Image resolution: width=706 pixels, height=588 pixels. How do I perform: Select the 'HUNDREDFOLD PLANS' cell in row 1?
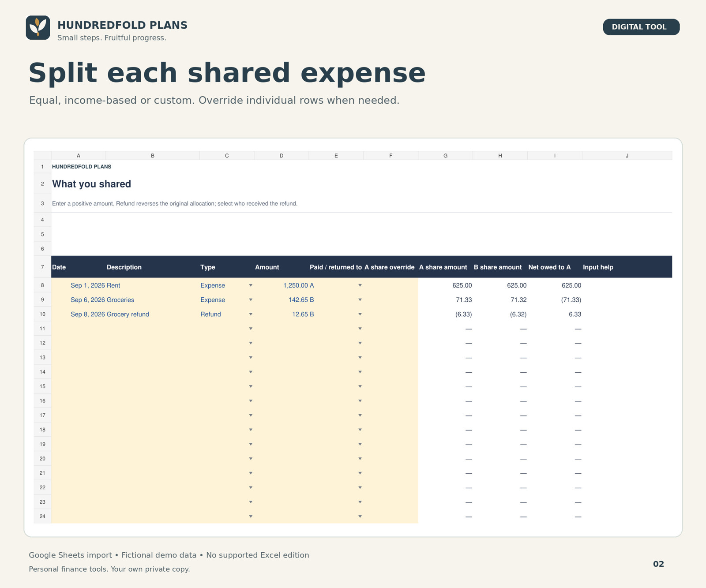pos(82,167)
